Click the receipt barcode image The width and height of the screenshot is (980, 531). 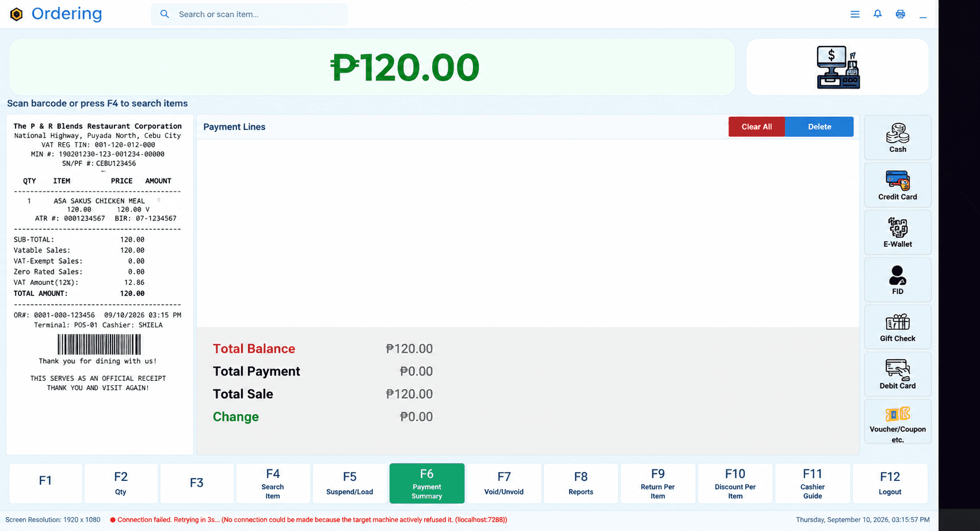pos(99,345)
